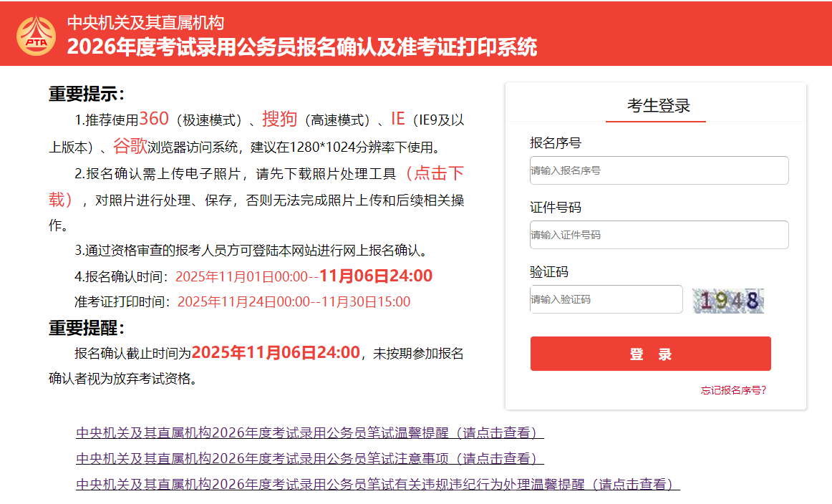This screenshot has height=504, width=832.
Task: Open the 笔试温馨提醒 notice link
Action: pos(309,433)
